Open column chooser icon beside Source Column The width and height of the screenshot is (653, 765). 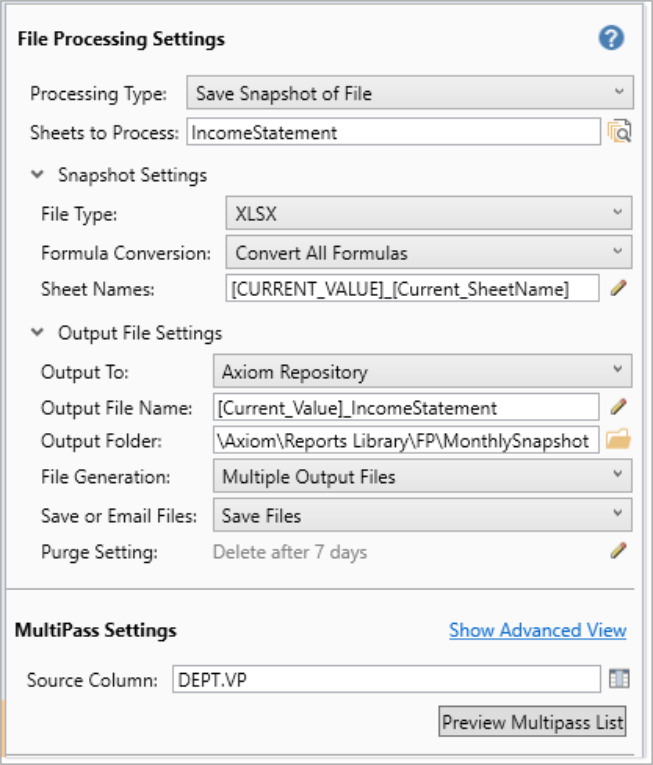619,679
